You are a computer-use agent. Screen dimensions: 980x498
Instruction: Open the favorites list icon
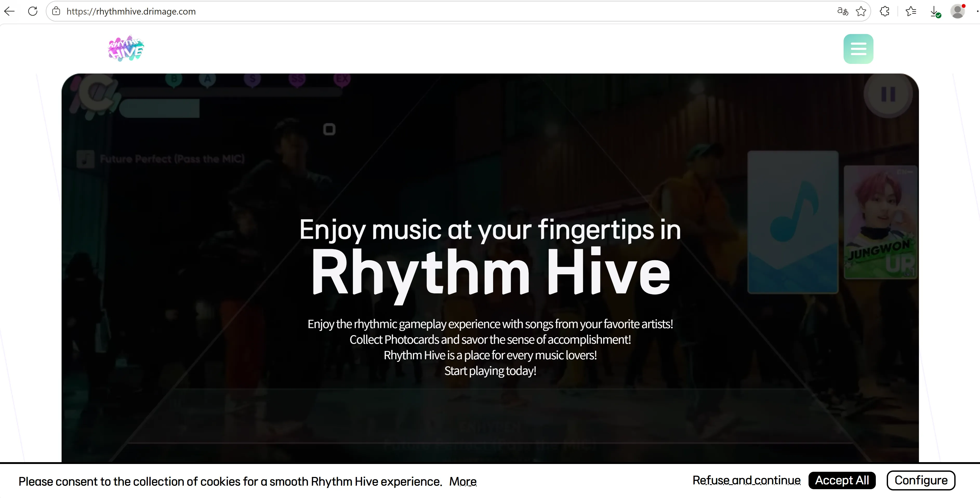click(911, 11)
